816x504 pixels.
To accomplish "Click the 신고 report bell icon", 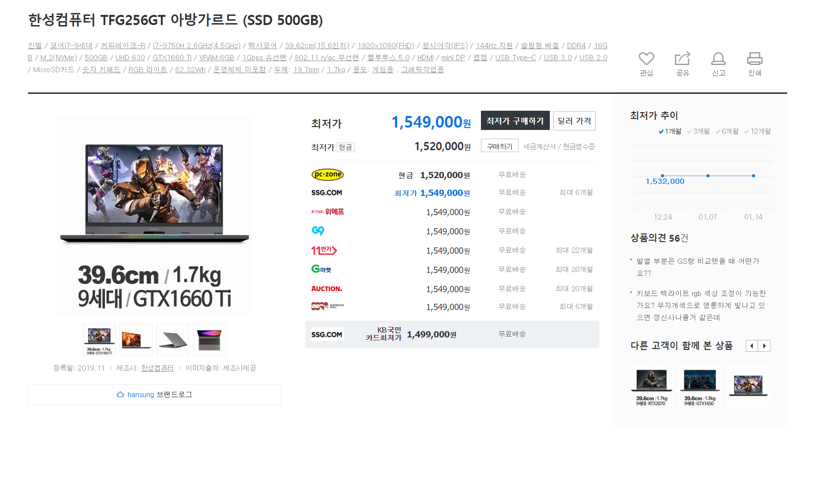I will [x=718, y=59].
